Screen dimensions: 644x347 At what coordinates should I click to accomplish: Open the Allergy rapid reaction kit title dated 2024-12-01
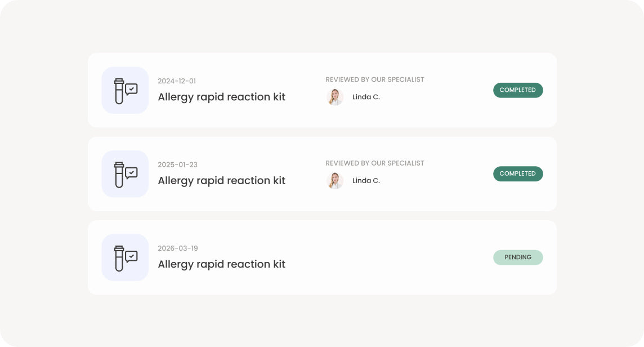click(x=221, y=97)
